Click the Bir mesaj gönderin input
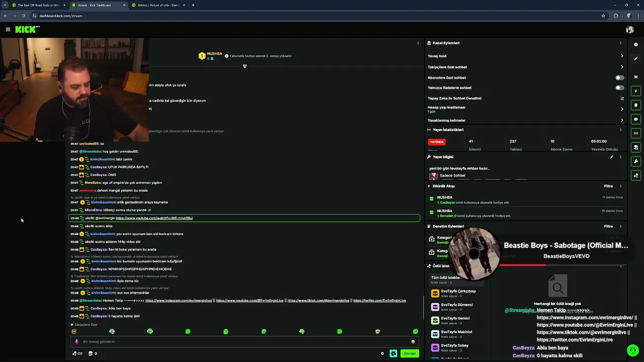 click(x=244, y=342)
